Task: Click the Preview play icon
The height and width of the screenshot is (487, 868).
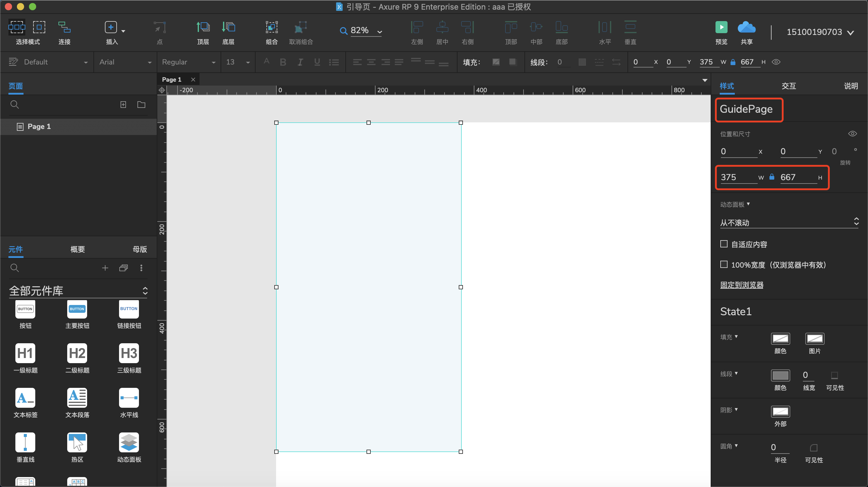Action: point(721,27)
